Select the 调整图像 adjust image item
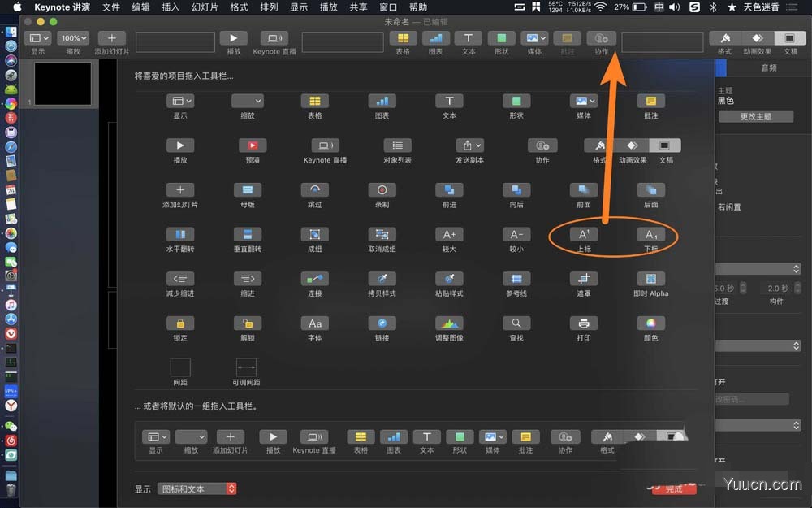The height and width of the screenshot is (508, 812). [450, 323]
